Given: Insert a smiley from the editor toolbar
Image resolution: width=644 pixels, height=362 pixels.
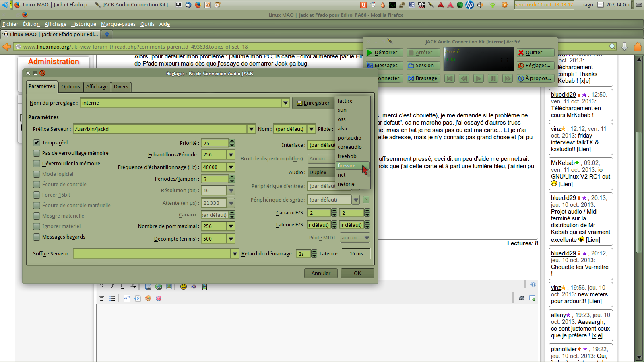Looking at the screenshot, I should [184, 286].
